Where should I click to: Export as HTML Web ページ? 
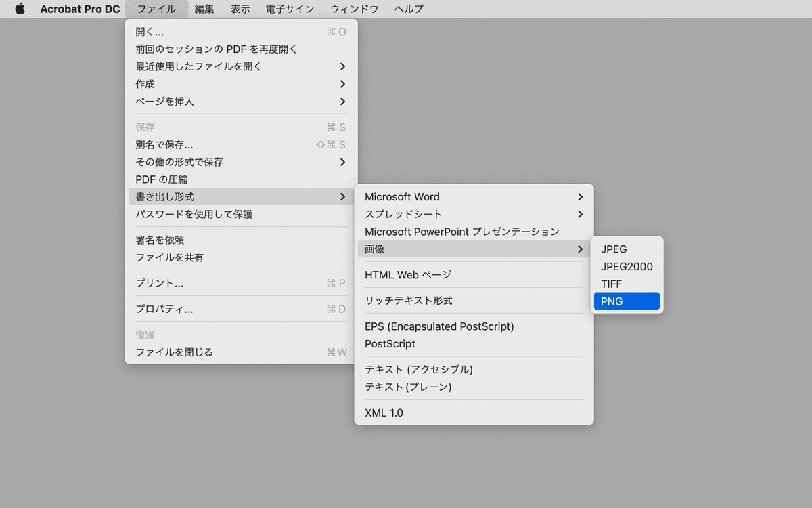click(x=474, y=275)
